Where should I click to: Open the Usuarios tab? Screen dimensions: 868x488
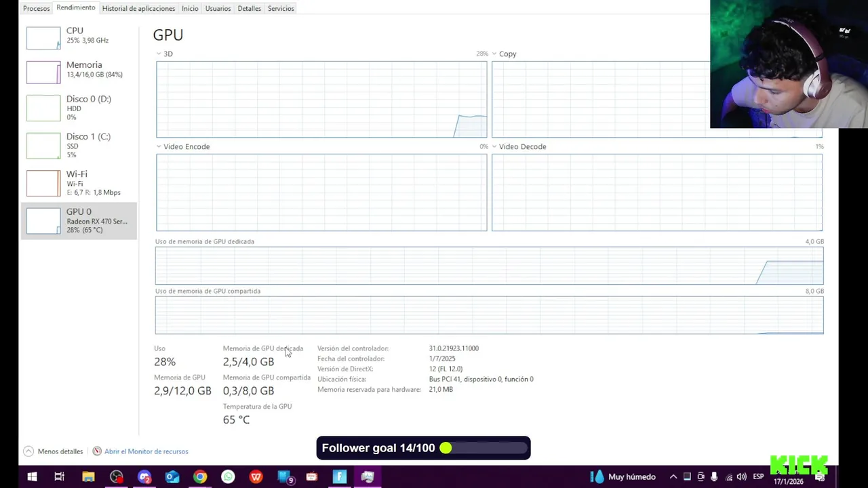click(x=218, y=9)
